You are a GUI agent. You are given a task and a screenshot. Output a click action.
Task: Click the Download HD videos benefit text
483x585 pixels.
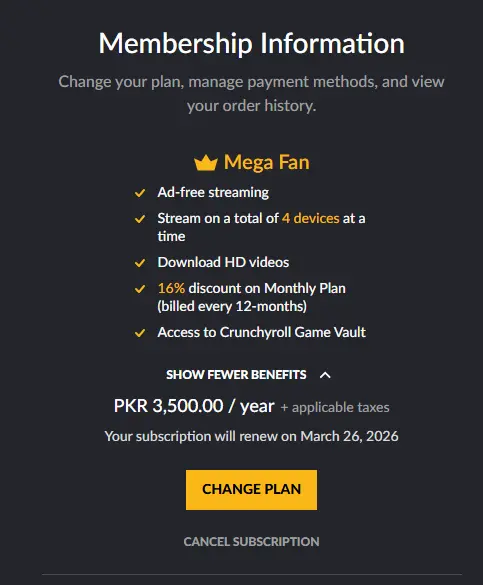tap(223, 262)
